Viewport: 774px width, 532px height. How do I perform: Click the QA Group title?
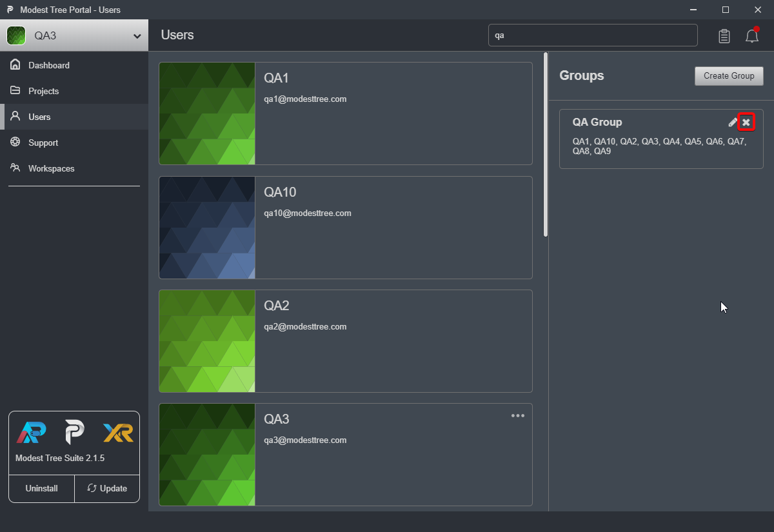point(597,122)
